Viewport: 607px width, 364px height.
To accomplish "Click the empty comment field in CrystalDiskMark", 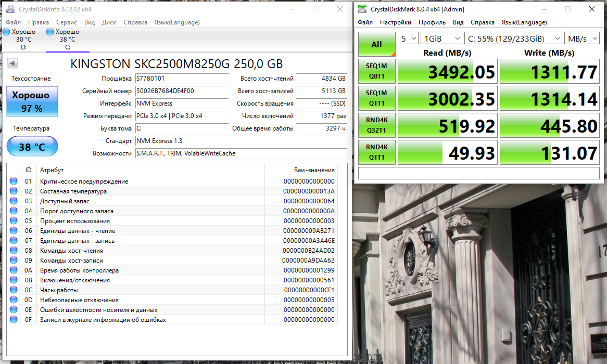I will pos(479,173).
